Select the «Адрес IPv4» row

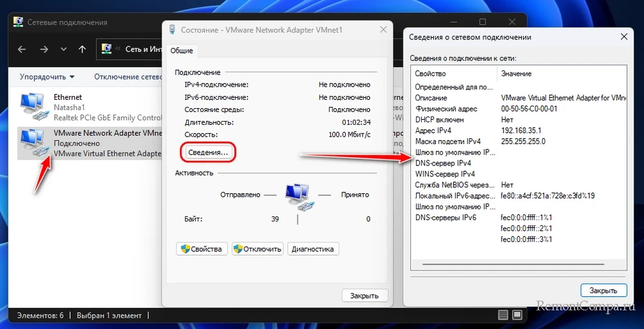pos(518,131)
